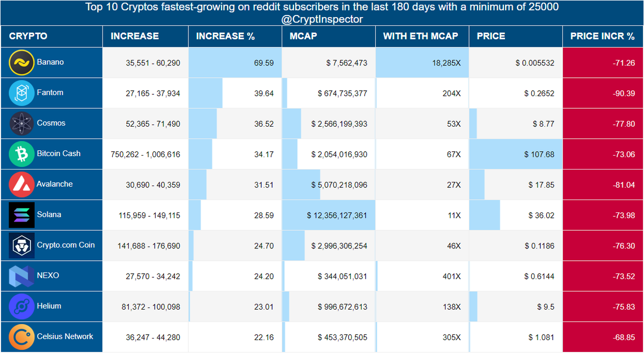Viewport: 644px width, 353px height.
Task: Click price $ 107.68
Action: coord(539,155)
